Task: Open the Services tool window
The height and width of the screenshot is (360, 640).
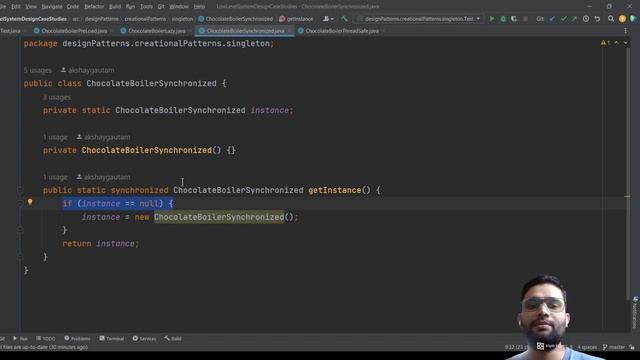Action: point(144,339)
